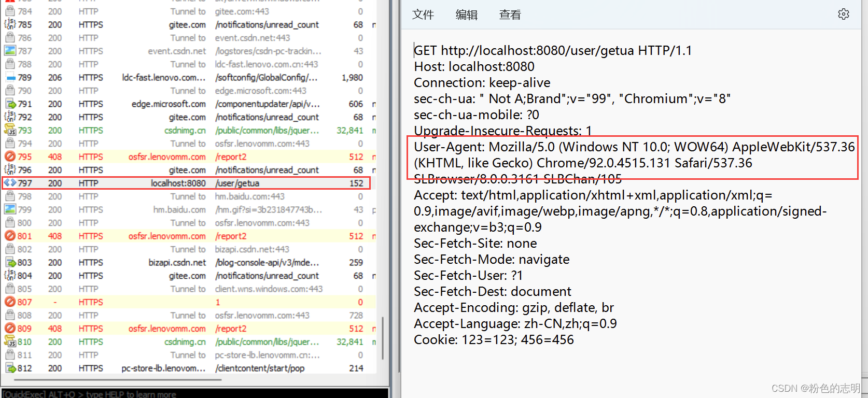
Task: Select the /user/getua URL cell
Action: [237, 183]
